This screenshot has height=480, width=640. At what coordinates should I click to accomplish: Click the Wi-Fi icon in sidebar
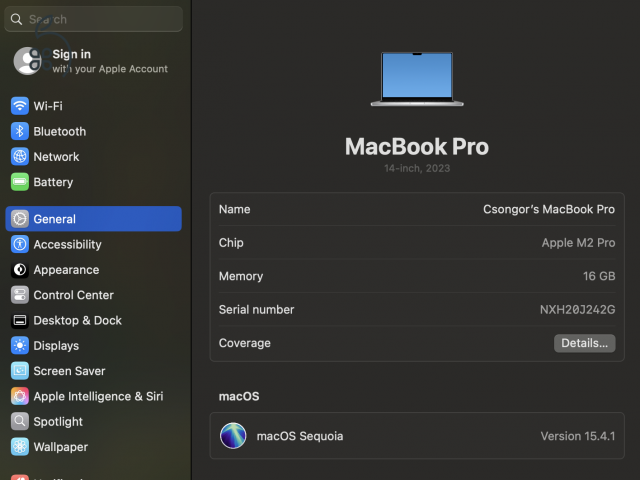point(20,106)
